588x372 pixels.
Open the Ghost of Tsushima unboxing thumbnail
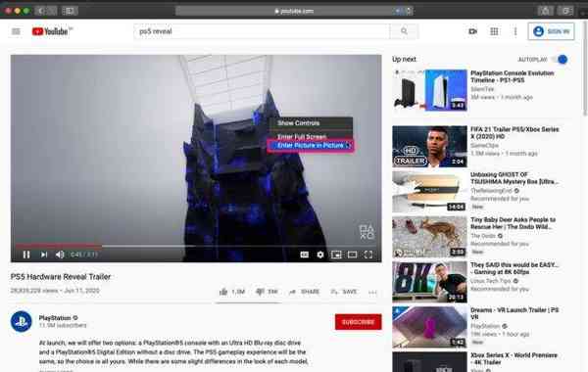430,192
